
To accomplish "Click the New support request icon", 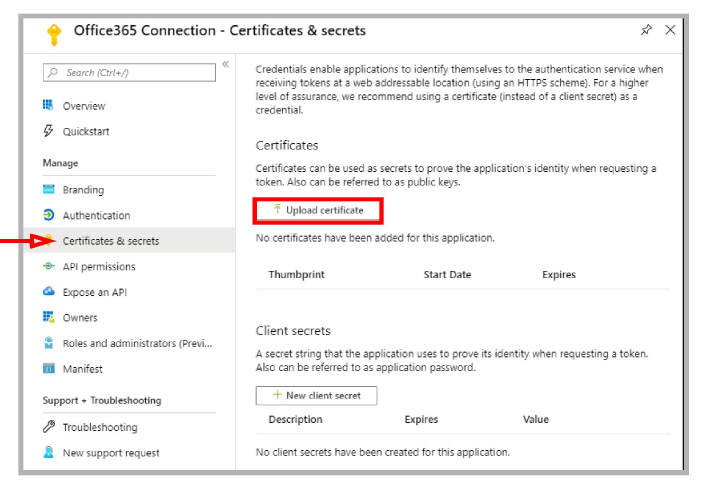I will 48,452.
